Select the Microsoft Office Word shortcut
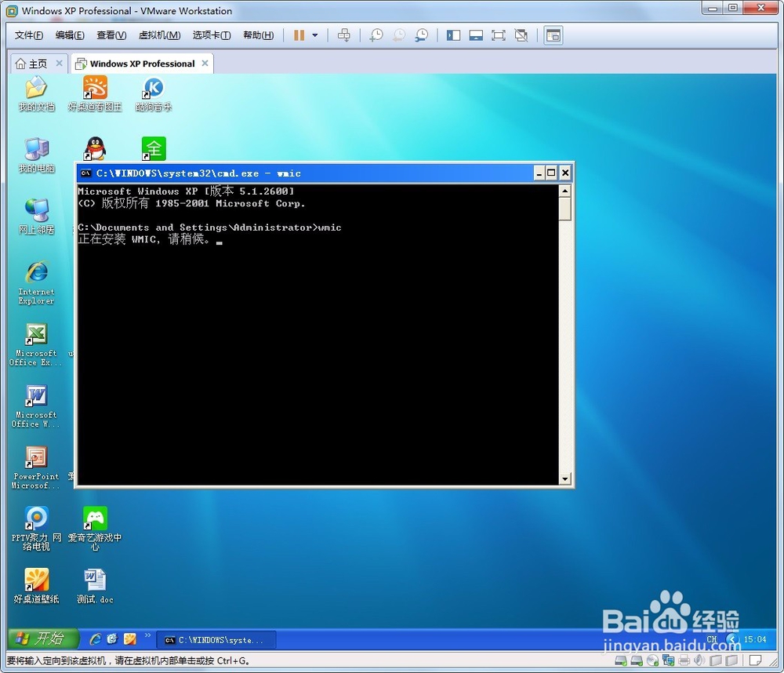784x673 pixels. (35, 406)
